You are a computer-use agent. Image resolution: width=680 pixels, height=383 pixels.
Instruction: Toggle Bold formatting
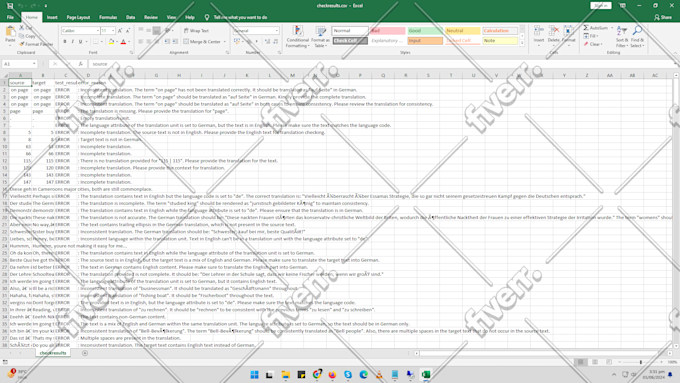[x=65, y=42]
